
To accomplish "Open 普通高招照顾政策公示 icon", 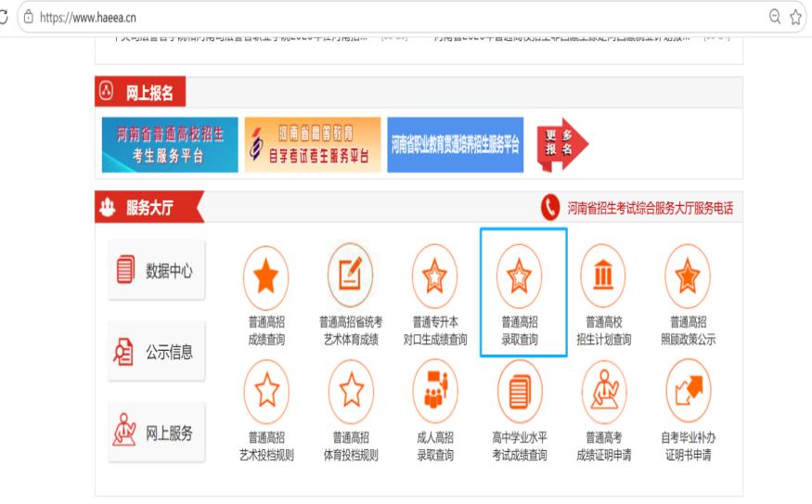I will pyautogui.click(x=688, y=277).
